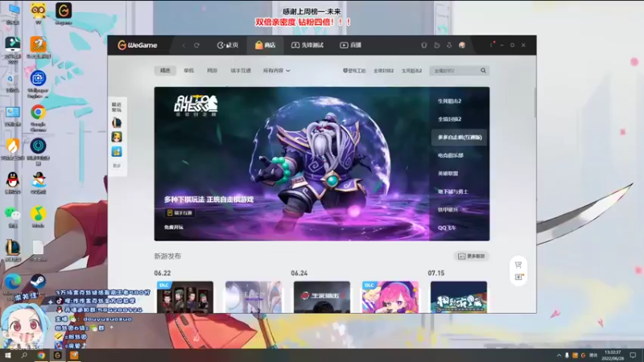Switch to the 商店 store tab
This screenshot has height=362, width=644.
click(x=266, y=45)
